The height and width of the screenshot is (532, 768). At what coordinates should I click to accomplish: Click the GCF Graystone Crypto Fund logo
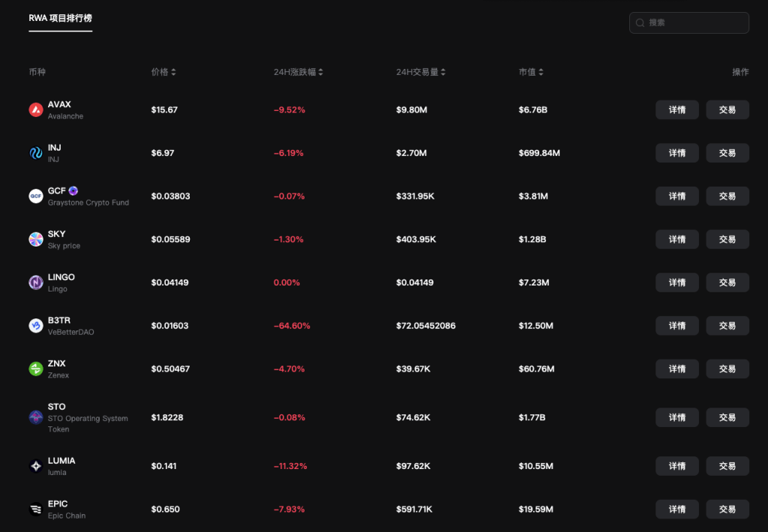pos(36,196)
